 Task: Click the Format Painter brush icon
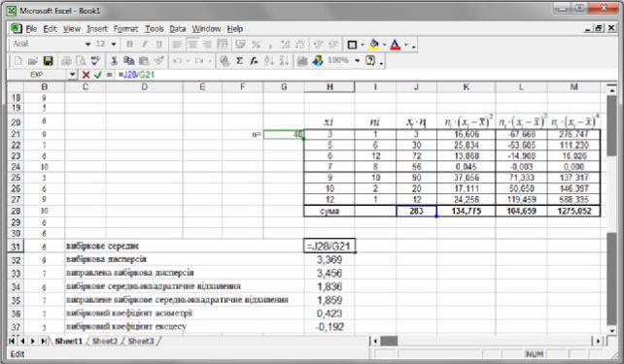158,61
